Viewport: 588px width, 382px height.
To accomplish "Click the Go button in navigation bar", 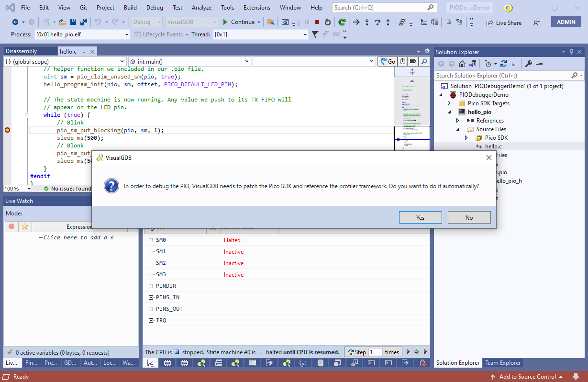I will point(388,61).
